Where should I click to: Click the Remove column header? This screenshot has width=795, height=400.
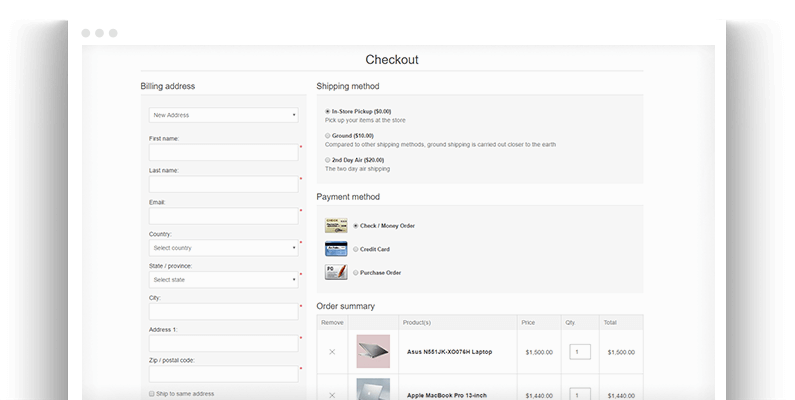pos(332,322)
